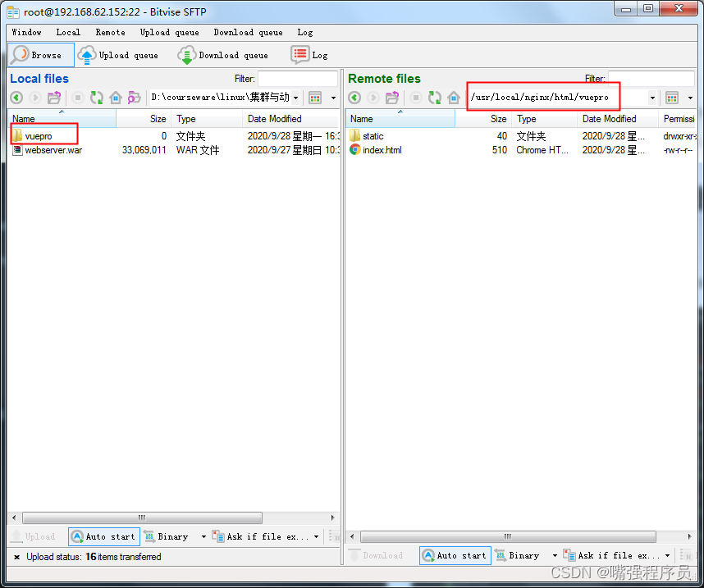704x588 pixels.
Task: Open the Window menu
Action: pyautogui.click(x=26, y=32)
